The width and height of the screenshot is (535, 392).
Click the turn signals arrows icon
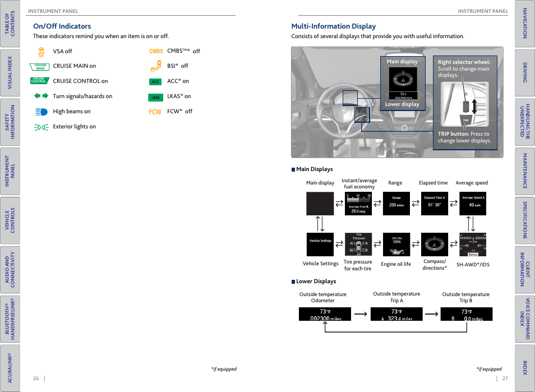[x=41, y=96]
